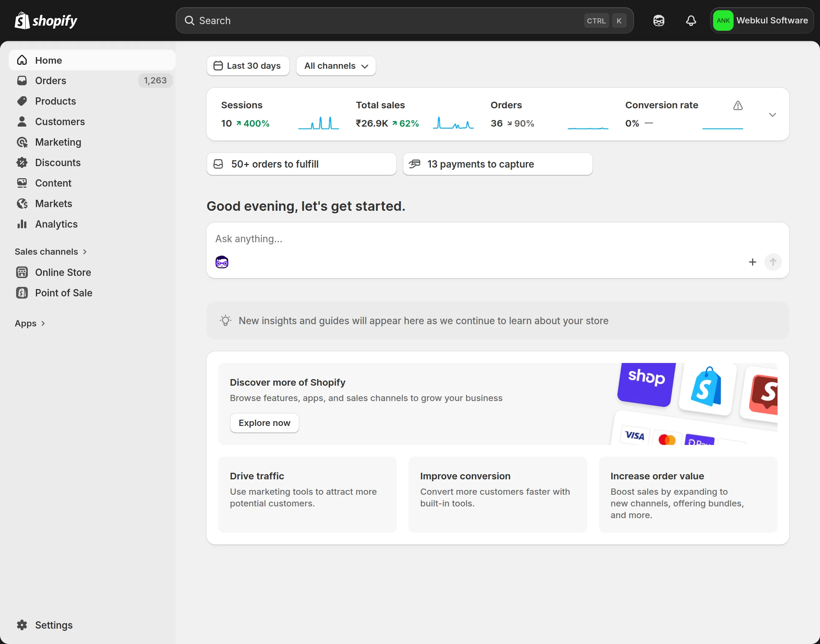Click the Shopify logo

pos(46,21)
